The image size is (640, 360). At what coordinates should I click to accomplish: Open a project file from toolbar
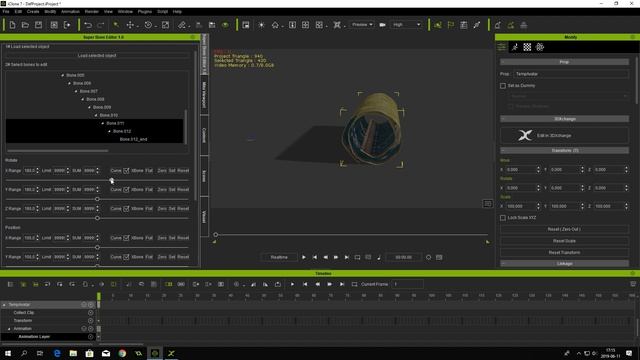tap(25, 25)
